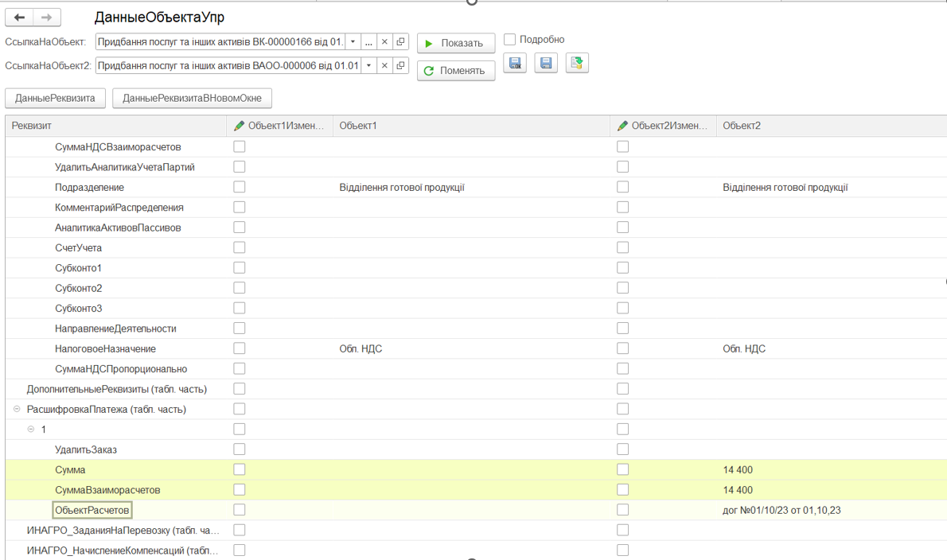The height and width of the screenshot is (560, 947).
Task: Select the ОбъектРасчетов row
Action: click(476, 510)
